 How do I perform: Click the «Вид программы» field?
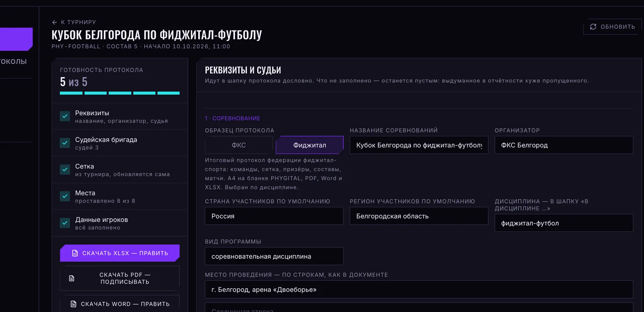coord(274,256)
